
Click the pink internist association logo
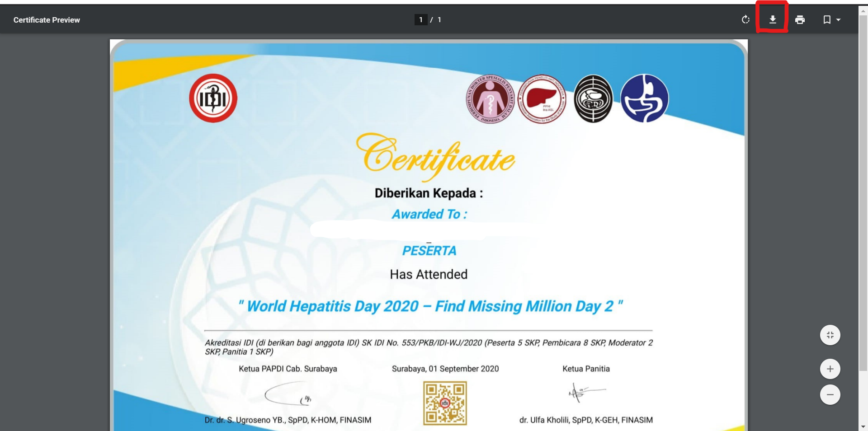[490, 99]
